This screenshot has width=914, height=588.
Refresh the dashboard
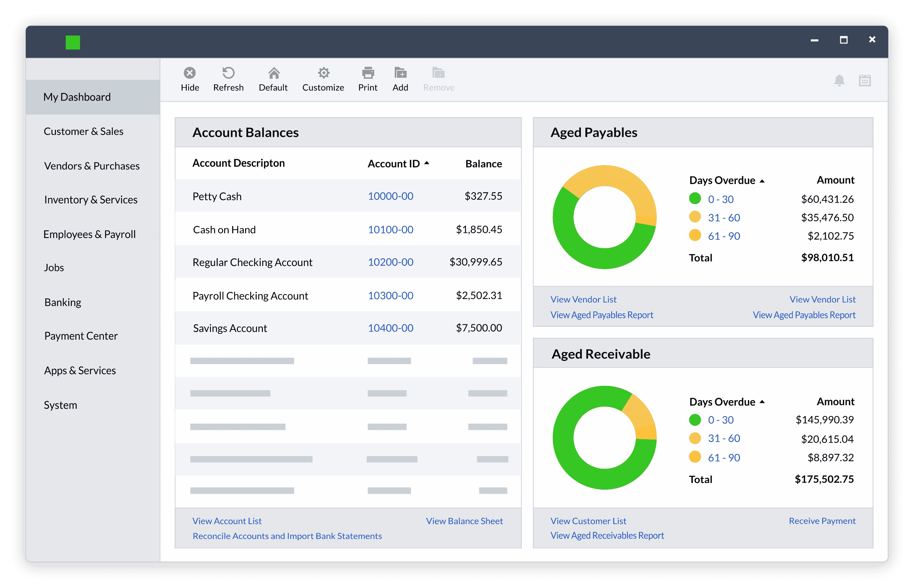point(228,73)
